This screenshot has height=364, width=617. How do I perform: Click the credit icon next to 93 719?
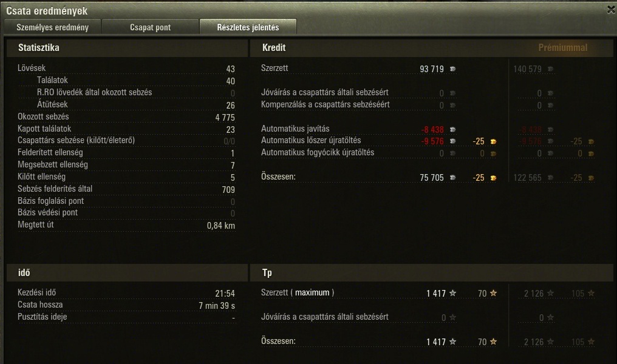pyautogui.click(x=452, y=69)
